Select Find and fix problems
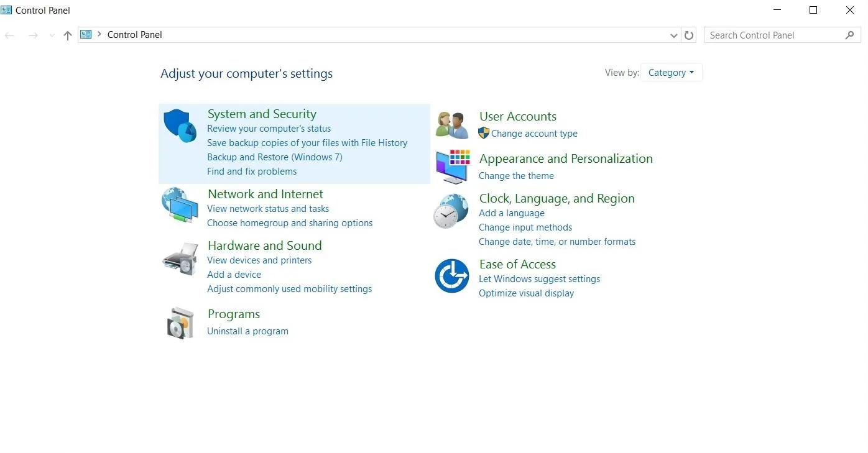Viewport: 868px width, 453px height. pos(252,172)
